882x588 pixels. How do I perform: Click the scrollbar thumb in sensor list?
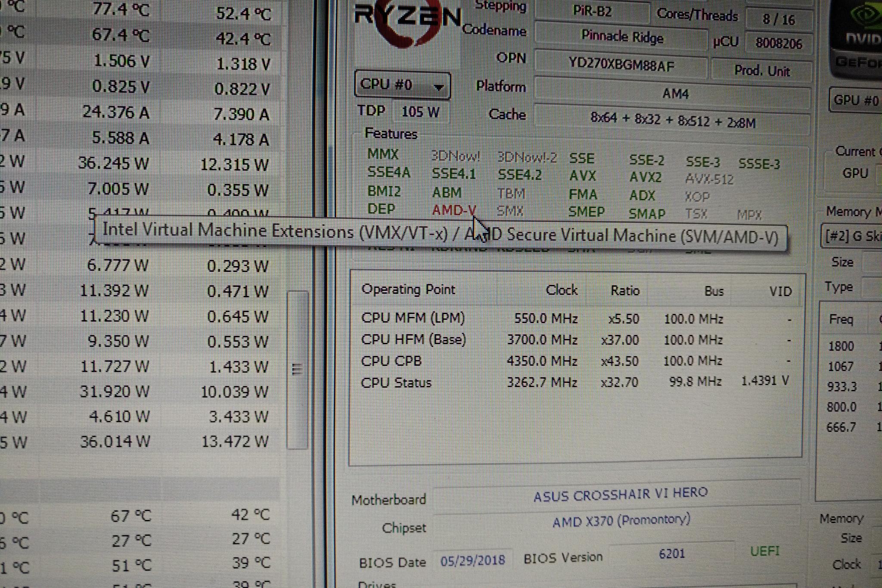click(297, 369)
